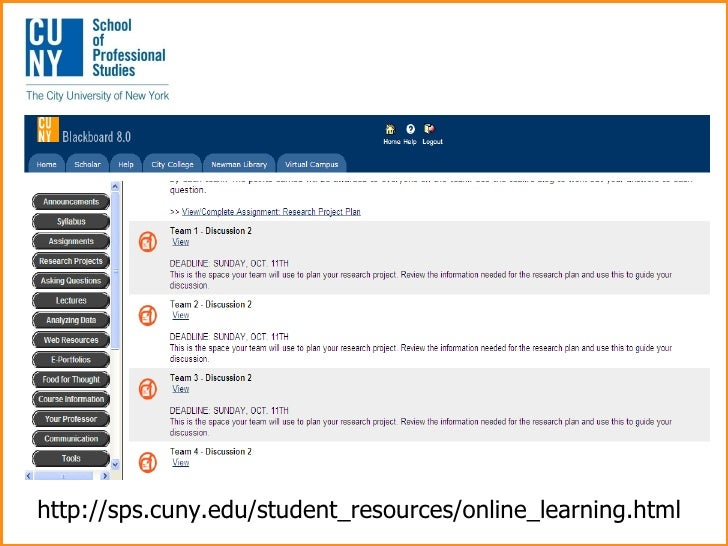Click the course menu vertical scrollbar thumb
Screen dimensions: 728x546
115,271
